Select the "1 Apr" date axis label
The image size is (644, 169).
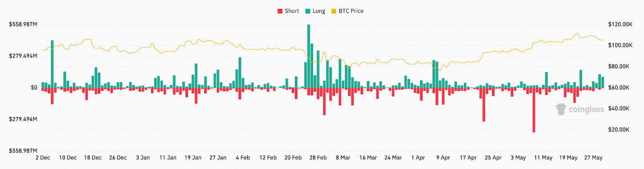pyautogui.click(x=418, y=158)
